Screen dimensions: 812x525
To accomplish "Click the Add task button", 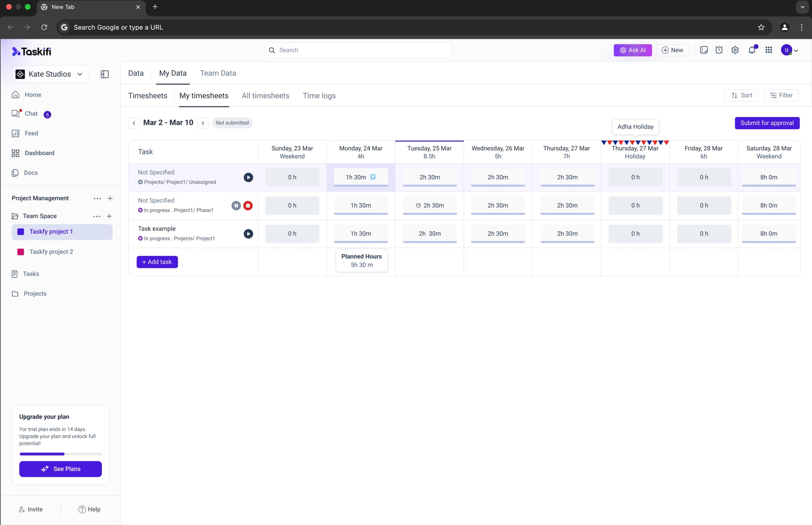I will pos(157,262).
